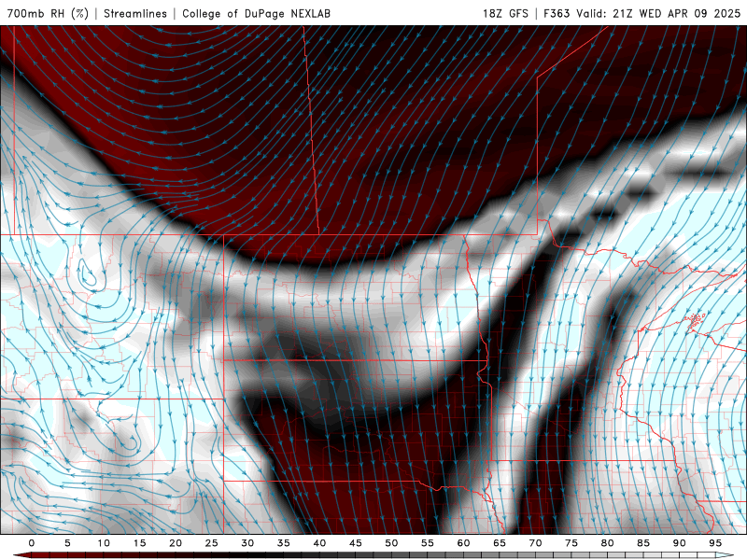The image size is (747, 560).
Task: Click the '45' colorbar scale label
Action: 356,543
